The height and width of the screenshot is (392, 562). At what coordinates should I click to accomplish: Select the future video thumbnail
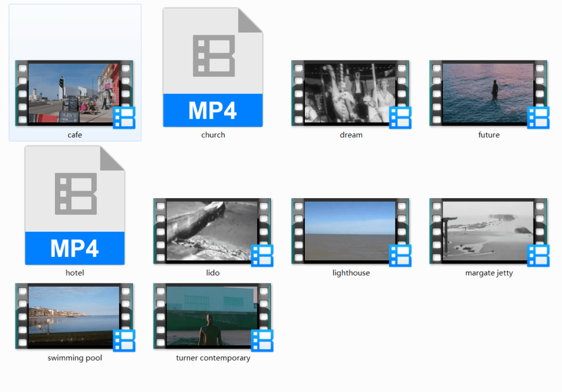[488, 93]
